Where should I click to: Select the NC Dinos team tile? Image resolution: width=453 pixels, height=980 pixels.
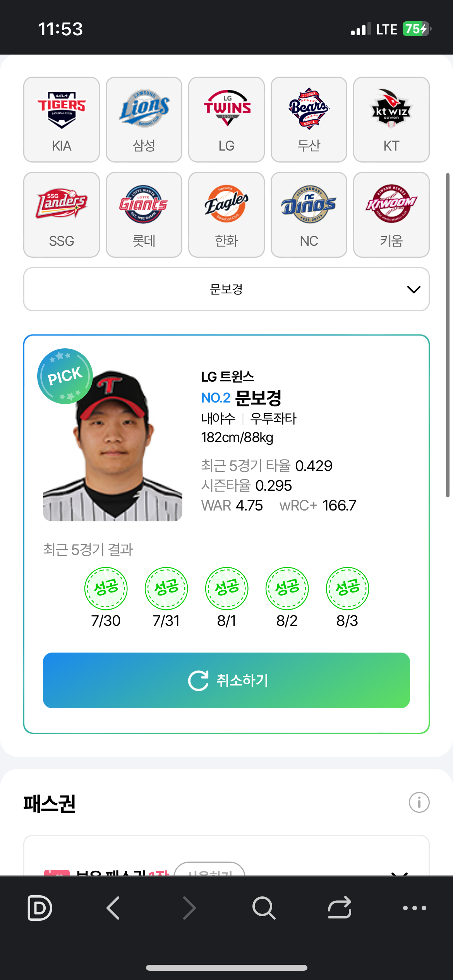pyautogui.click(x=309, y=215)
